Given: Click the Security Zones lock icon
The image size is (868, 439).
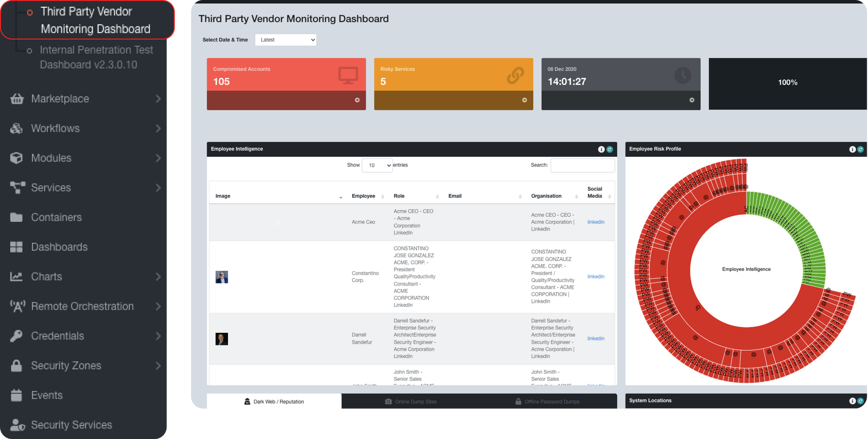Looking at the screenshot, I should coord(16,365).
